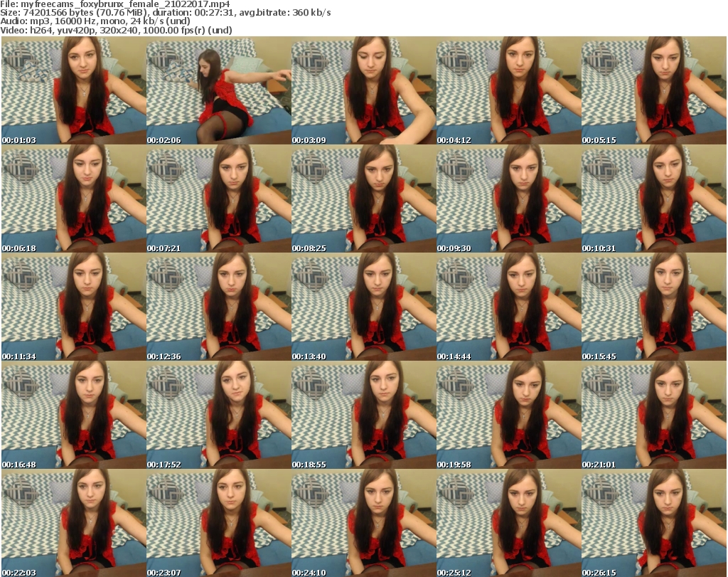Open the frame stamped 00:07:21
This screenshot has height=577, width=728.
coord(219,198)
